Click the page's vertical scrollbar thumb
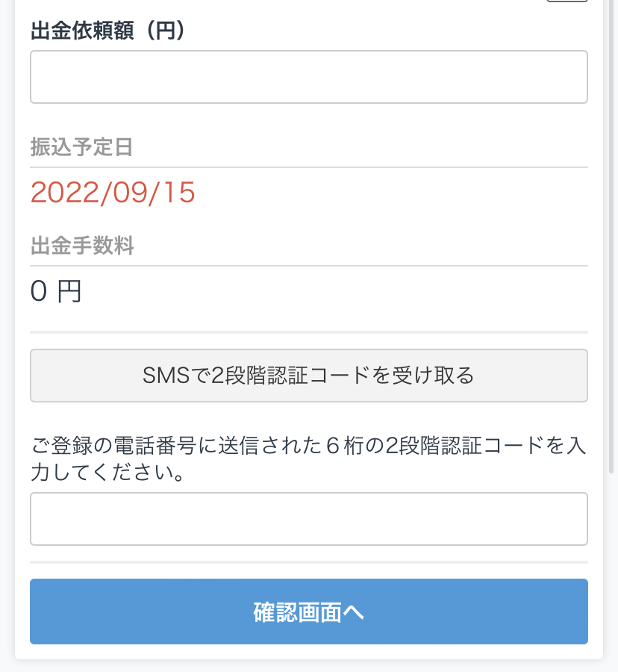 tap(611, 236)
